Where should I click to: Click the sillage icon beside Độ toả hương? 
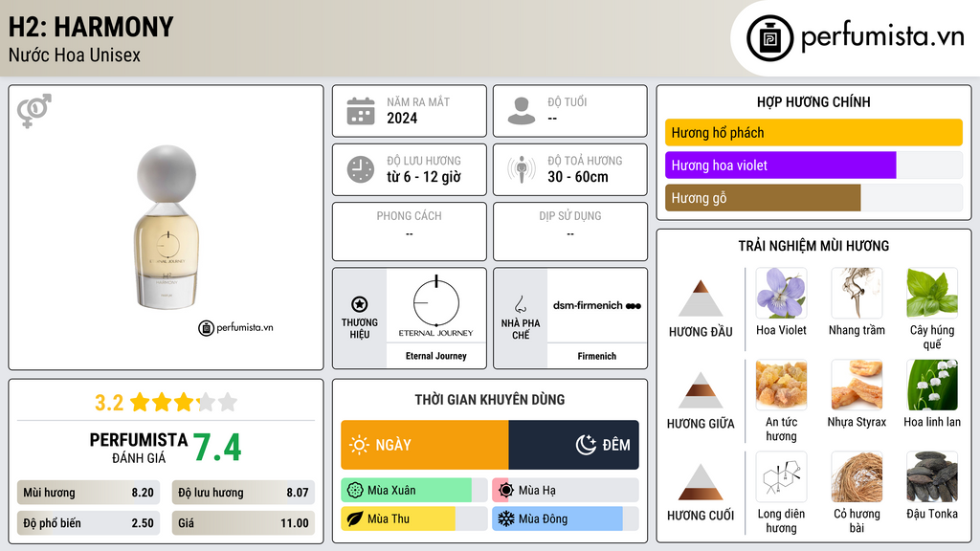pyautogui.click(x=522, y=169)
